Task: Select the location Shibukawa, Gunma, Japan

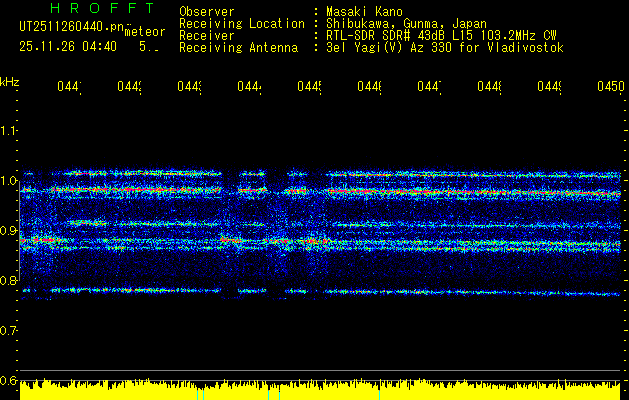Action: (x=406, y=24)
